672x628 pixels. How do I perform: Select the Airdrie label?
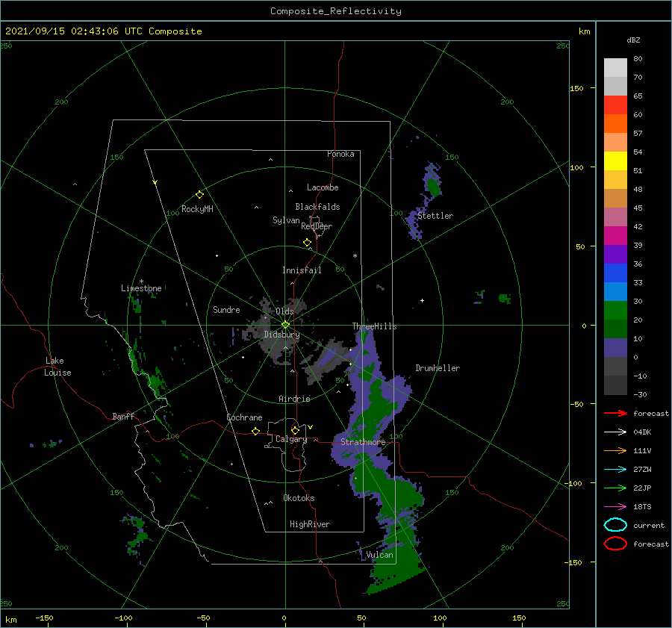(x=294, y=399)
